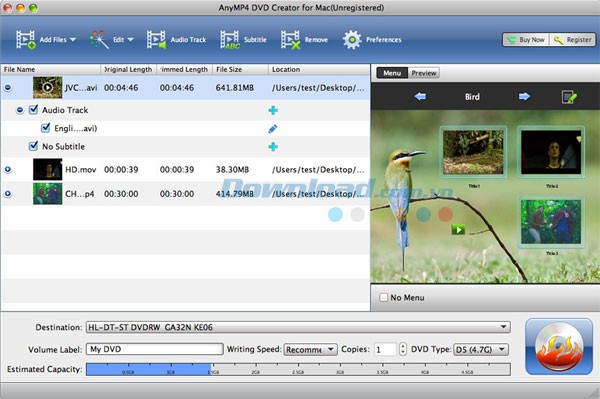Click the Audio Track toolbar icon
The width and height of the screenshot is (600, 399).
pyautogui.click(x=156, y=39)
